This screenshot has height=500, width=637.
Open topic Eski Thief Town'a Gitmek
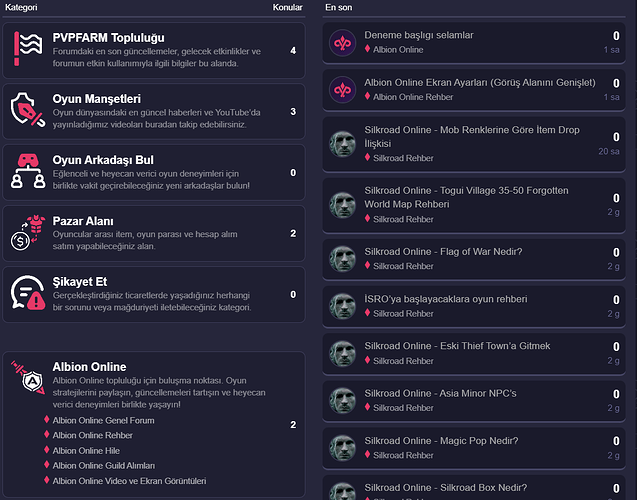click(x=457, y=346)
